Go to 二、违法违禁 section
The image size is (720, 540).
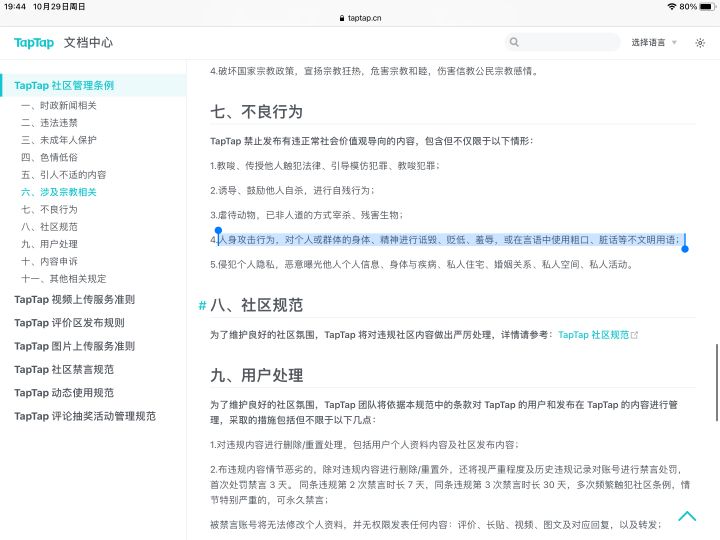[49, 123]
